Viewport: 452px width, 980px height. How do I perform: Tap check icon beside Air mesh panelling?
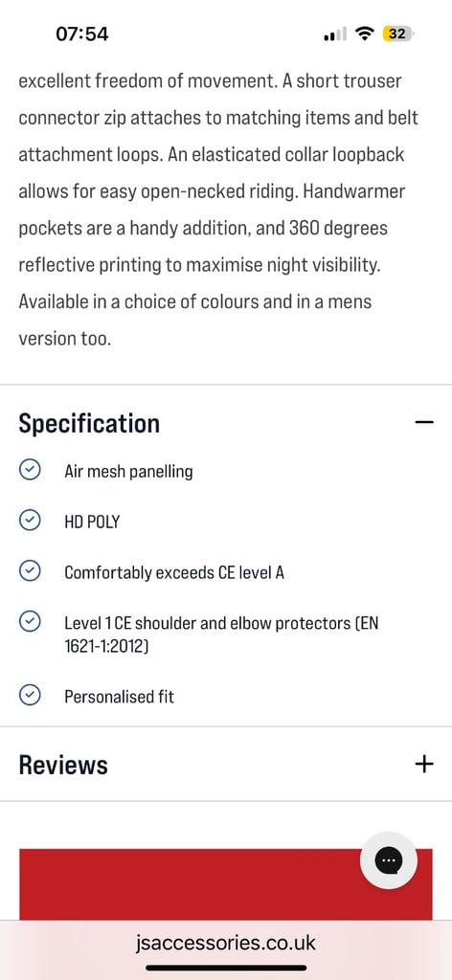(30, 469)
